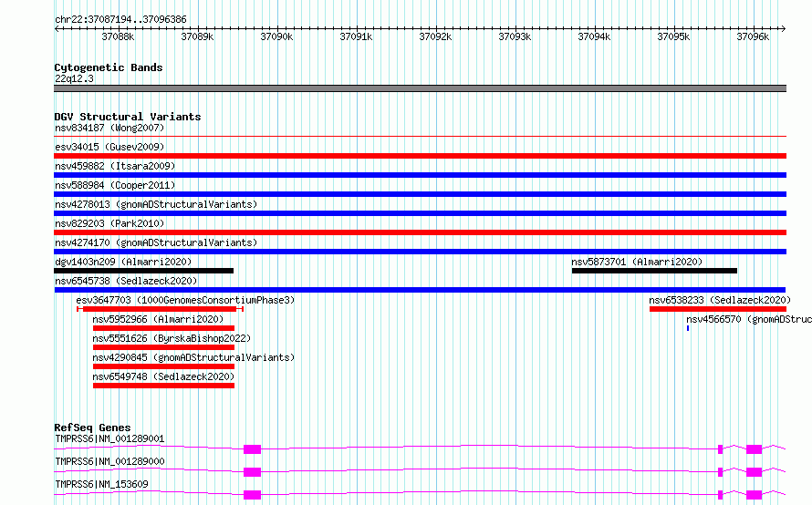Click the chr22:37087194..37096386 coordinate label
This screenshot has width=812, height=505.
[x=120, y=19]
